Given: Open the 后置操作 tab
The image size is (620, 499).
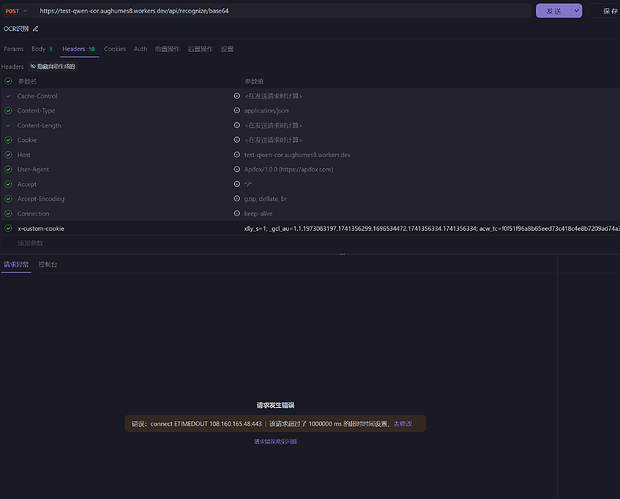Looking at the screenshot, I should (x=200, y=49).
